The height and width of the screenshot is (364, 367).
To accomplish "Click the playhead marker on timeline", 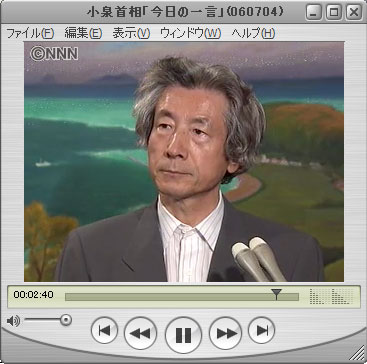I will 276,294.
